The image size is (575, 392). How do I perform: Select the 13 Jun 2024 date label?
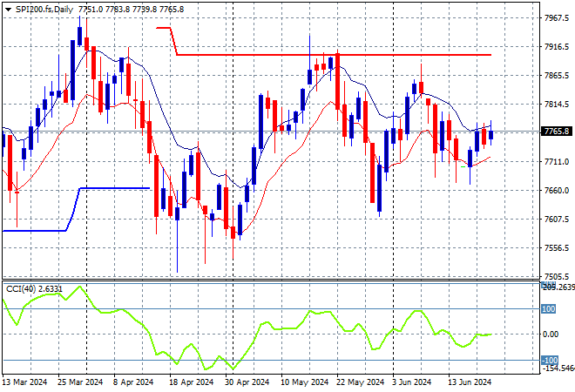(x=470, y=382)
